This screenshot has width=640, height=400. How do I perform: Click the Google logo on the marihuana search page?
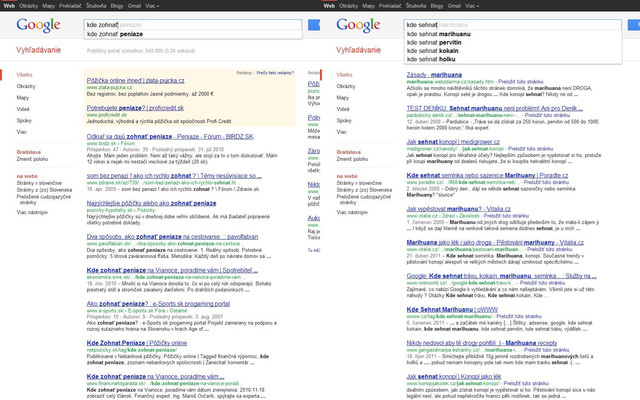pyautogui.click(x=358, y=25)
